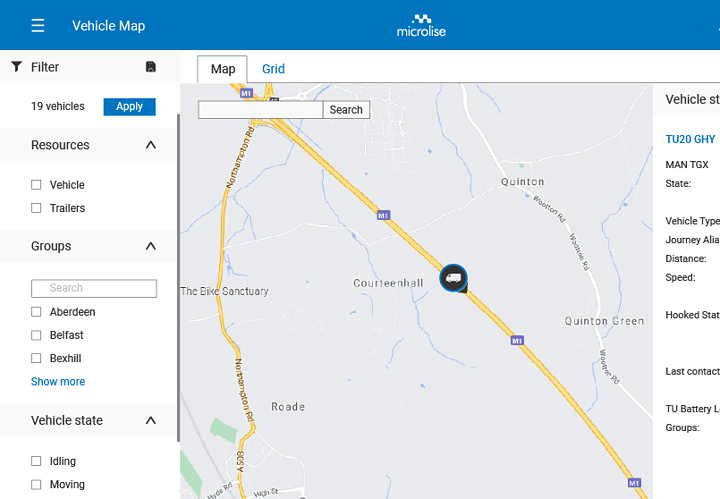Tick the Vehicle resource checkbox
Screen dimensions: 720x499
[x=36, y=185]
